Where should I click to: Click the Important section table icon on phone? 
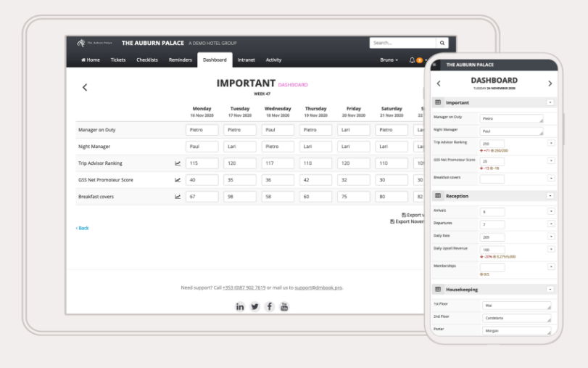438,102
